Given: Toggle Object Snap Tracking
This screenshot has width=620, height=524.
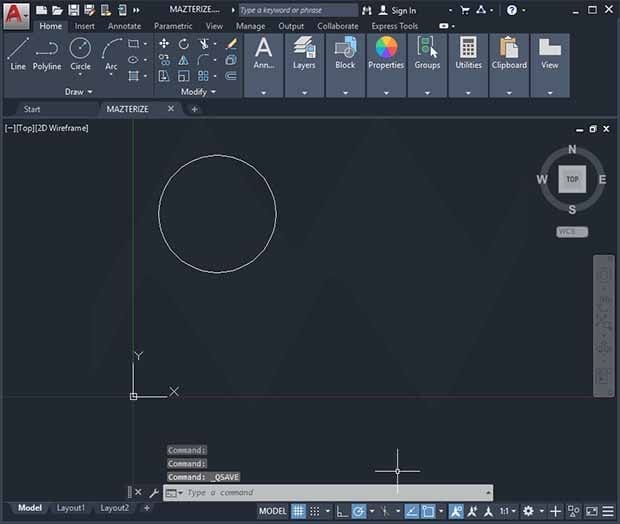Looking at the screenshot, I should pos(412,511).
